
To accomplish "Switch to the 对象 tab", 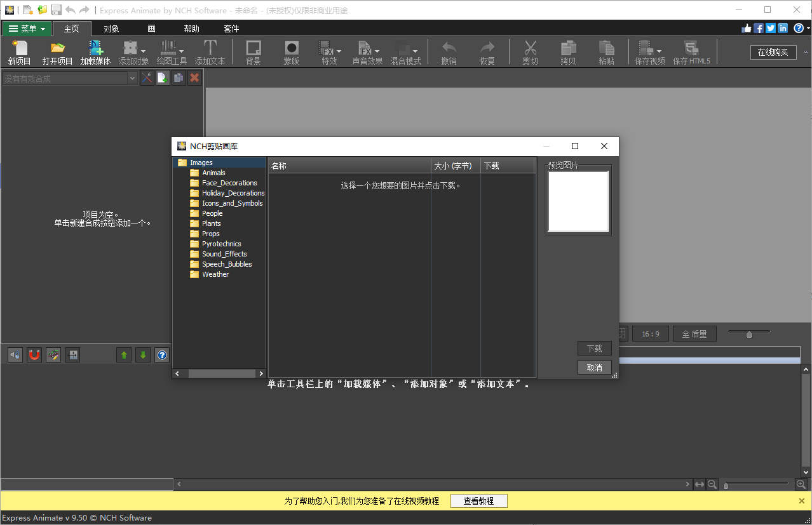I will pyautogui.click(x=111, y=29).
